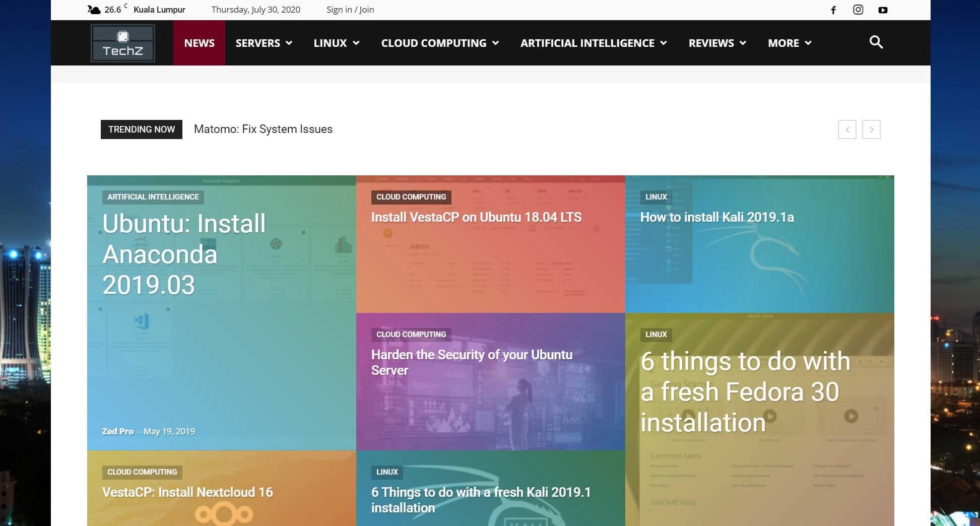
Task: Click Linux tag on Kali 2019.1 installation article
Action: click(x=387, y=472)
